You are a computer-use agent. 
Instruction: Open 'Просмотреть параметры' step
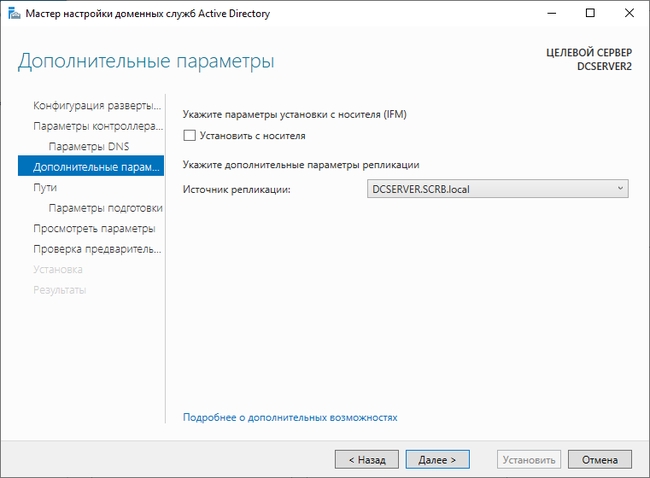pyautogui.click(x=94, y=228)
